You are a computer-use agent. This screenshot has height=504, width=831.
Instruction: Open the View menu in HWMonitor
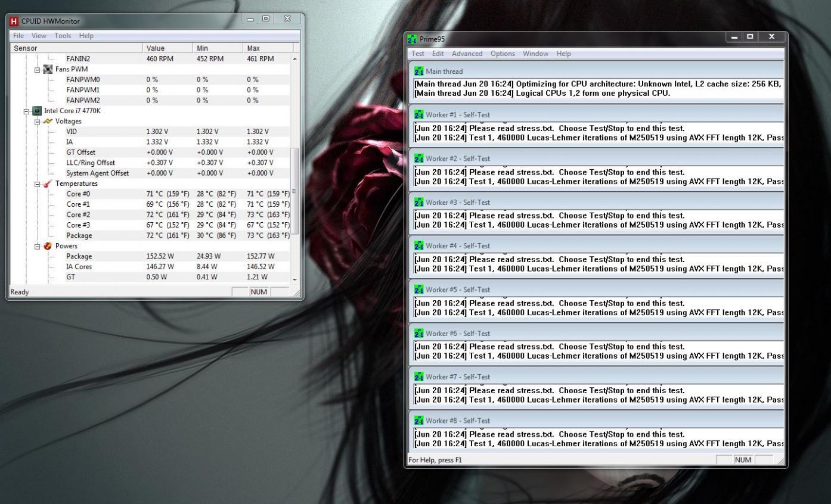point(39,36)
